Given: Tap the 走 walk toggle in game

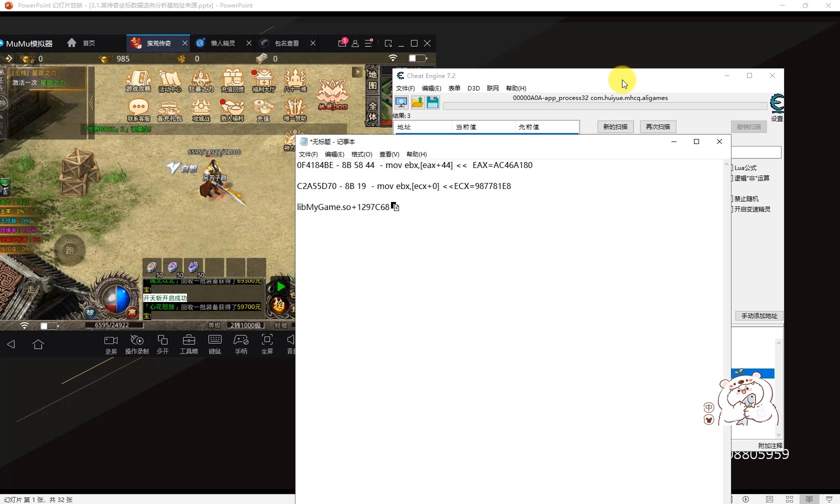Looking at the screenshot, I should [x=30, y=289].
